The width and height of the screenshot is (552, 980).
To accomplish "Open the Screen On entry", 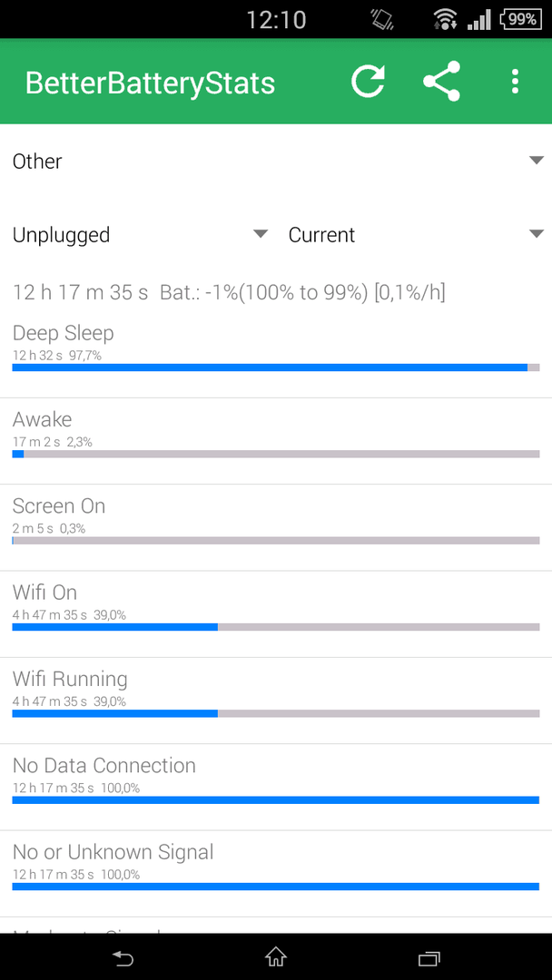I will [x=276, y=527].
